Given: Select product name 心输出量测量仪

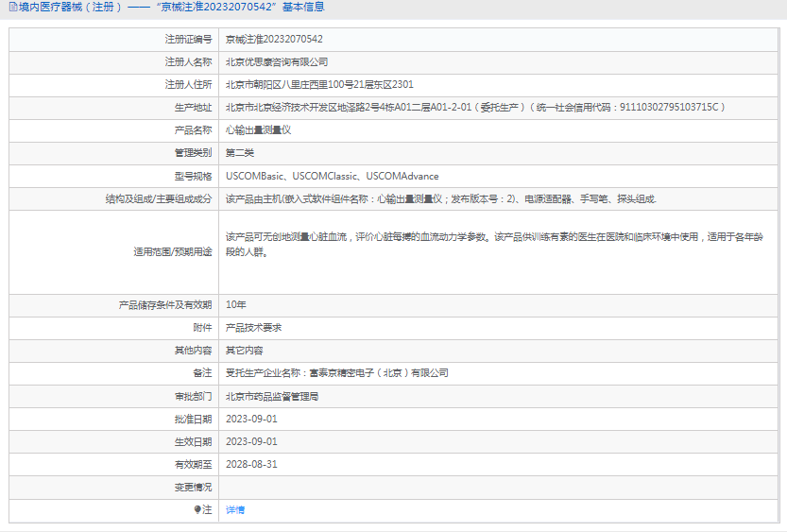Looking at the screenshot, I should pyautogui.click(x=258, y=130).
